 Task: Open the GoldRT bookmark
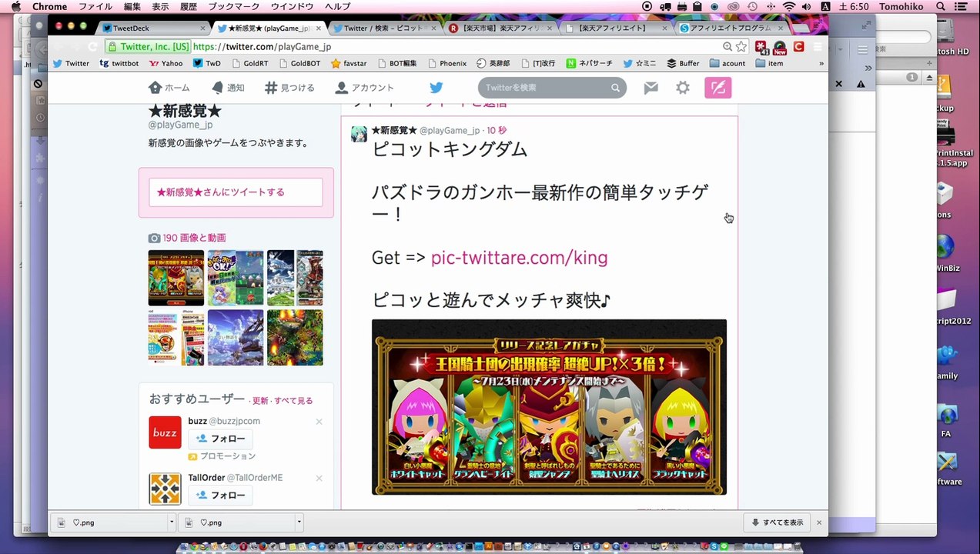[x=249, y=63]
